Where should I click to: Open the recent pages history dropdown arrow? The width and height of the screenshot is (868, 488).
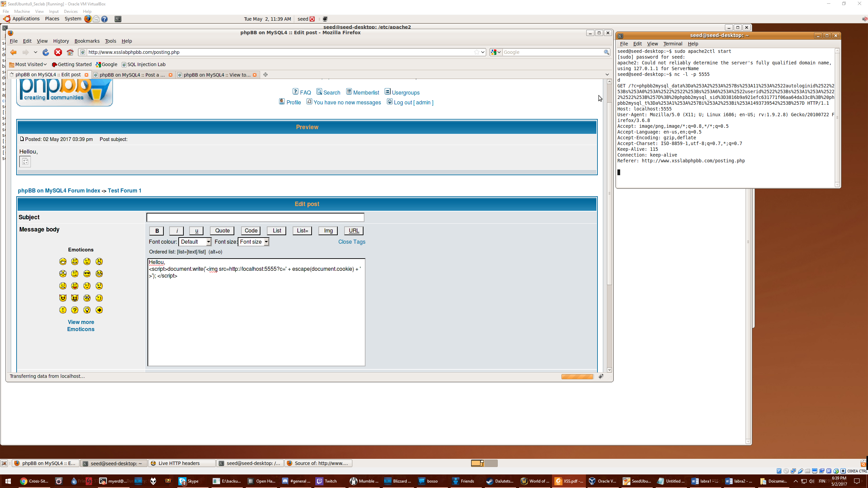[x=35, y=52]
